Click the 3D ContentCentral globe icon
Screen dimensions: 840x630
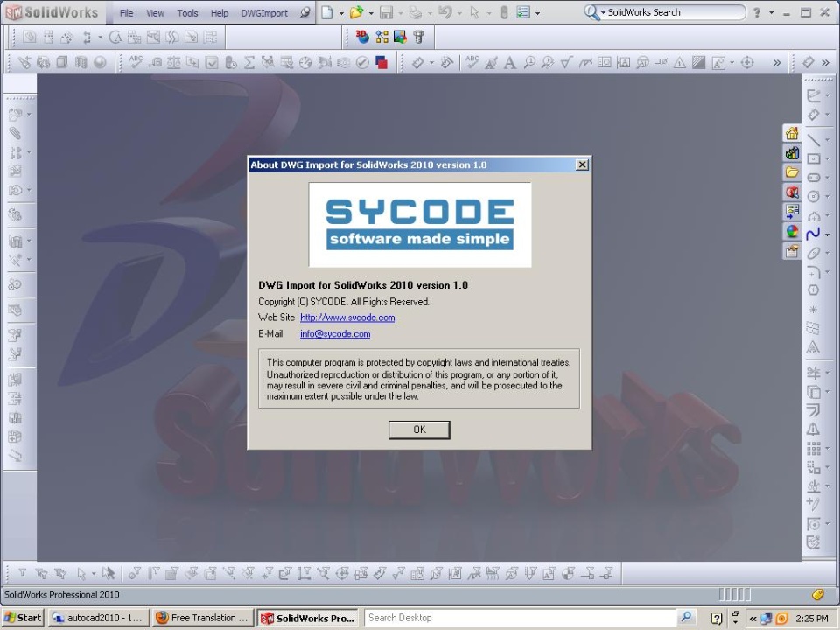pyautogui.click(x=362, y=37)
